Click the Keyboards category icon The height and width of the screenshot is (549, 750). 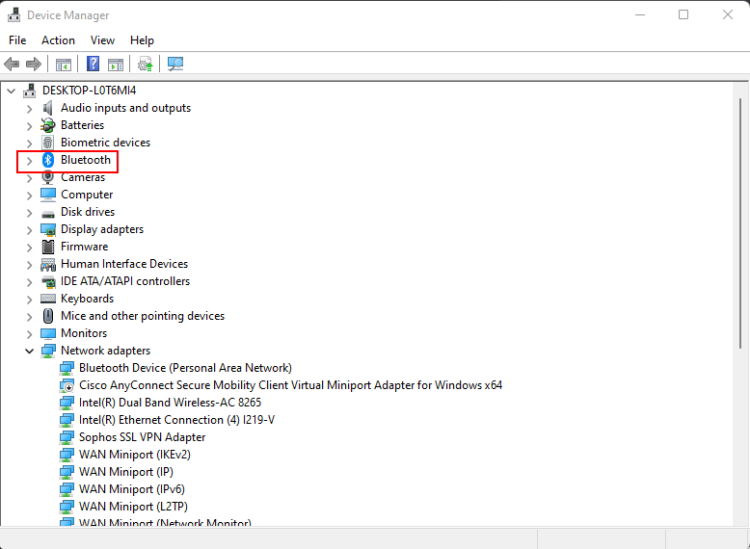pos(48,298)
